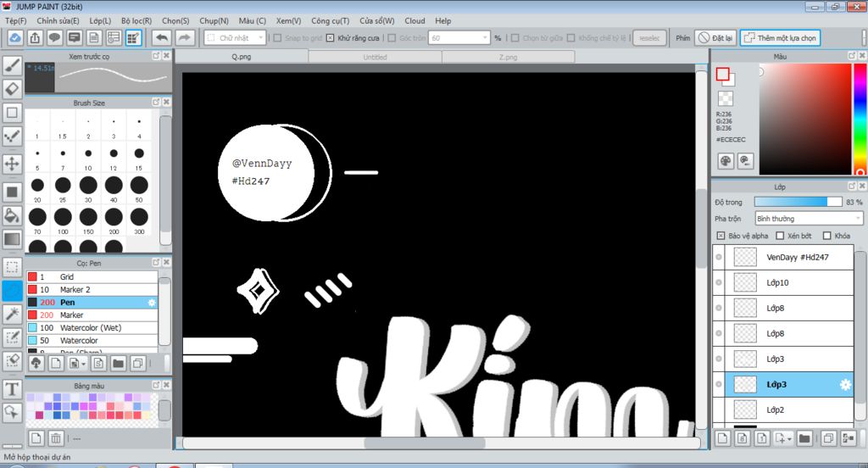This screenshot has width=868, height=468.
Task: Enable the Khóa checkbox
Action: (827, 236)
